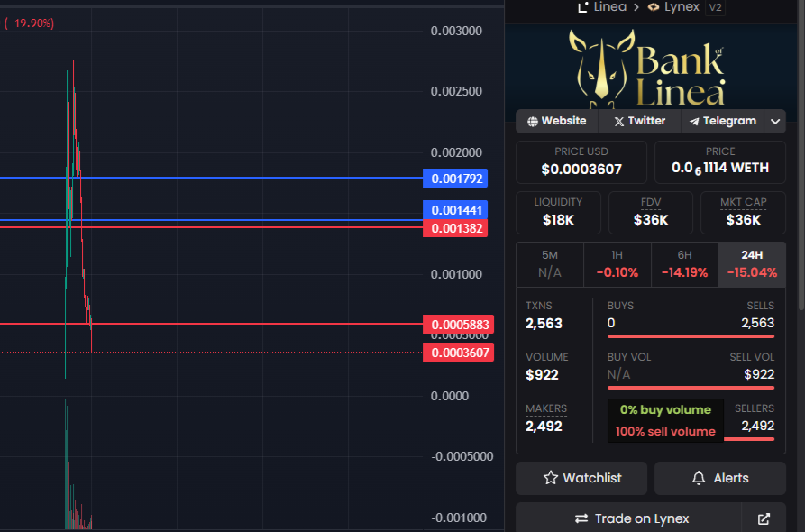Click the MAKERS value 2,492
Screen dimensions: 805x532
point(544,427)
